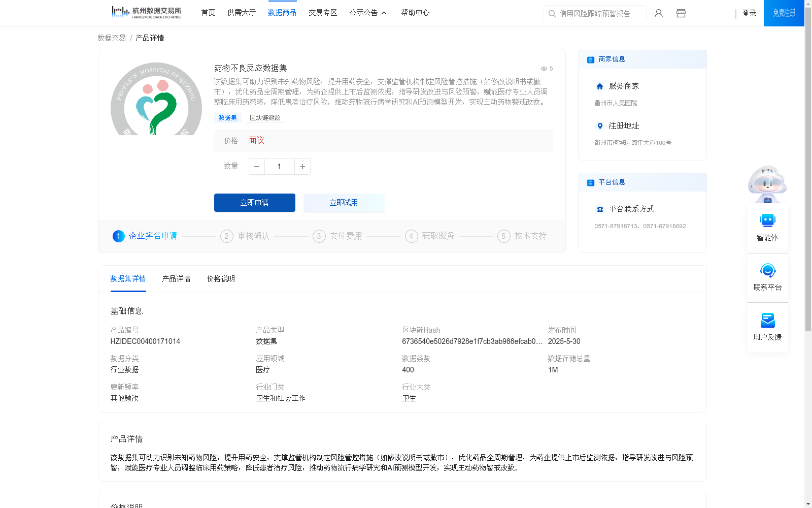Click the storage total value 1M
The width and height of the screenshot is (812, 508).
click(553, 370)
